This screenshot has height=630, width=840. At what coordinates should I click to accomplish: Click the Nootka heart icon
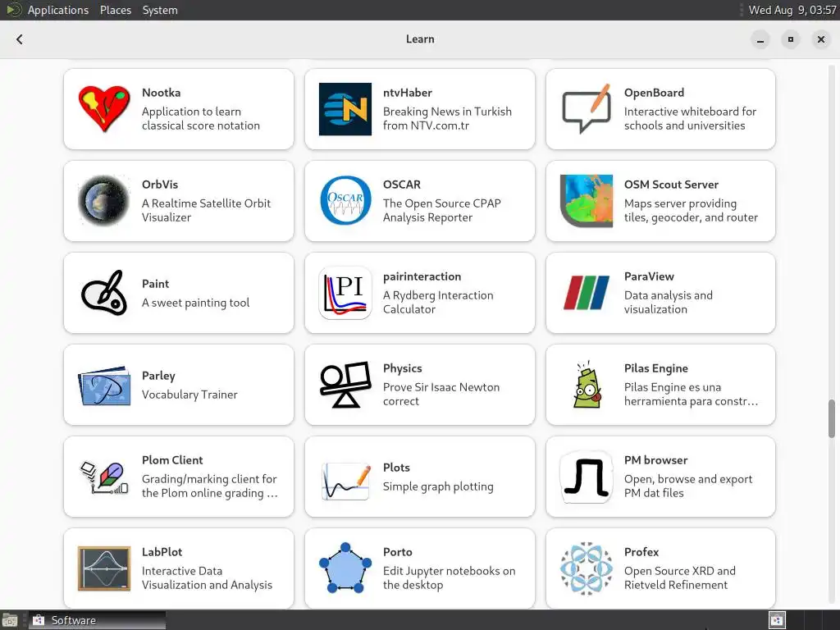coord(104,109)
